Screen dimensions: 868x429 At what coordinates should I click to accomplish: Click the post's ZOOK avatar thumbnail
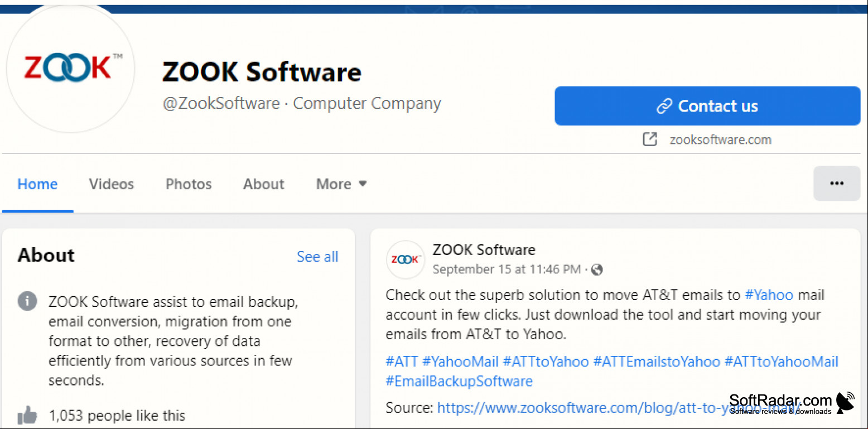click(406, 259)
